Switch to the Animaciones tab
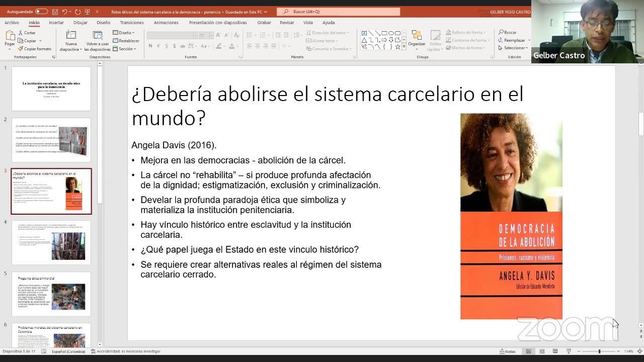Viewport: 644px width, 362px height. coord(166,23)
